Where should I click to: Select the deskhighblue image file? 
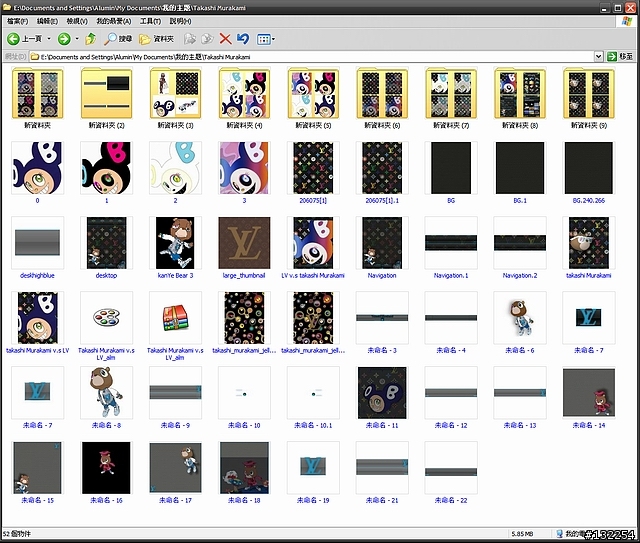[38, 243]
